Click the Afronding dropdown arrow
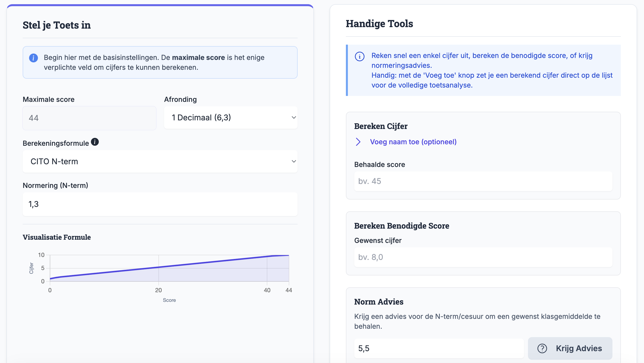The height and width of the screenshot is (363, 644). tap(294, 118)
